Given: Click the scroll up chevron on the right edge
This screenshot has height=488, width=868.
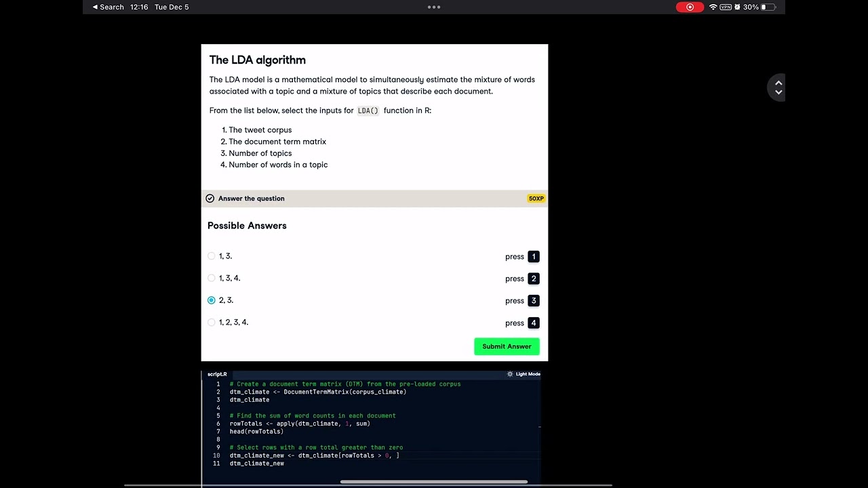Looking at the screenshot, I should point(778,83).
